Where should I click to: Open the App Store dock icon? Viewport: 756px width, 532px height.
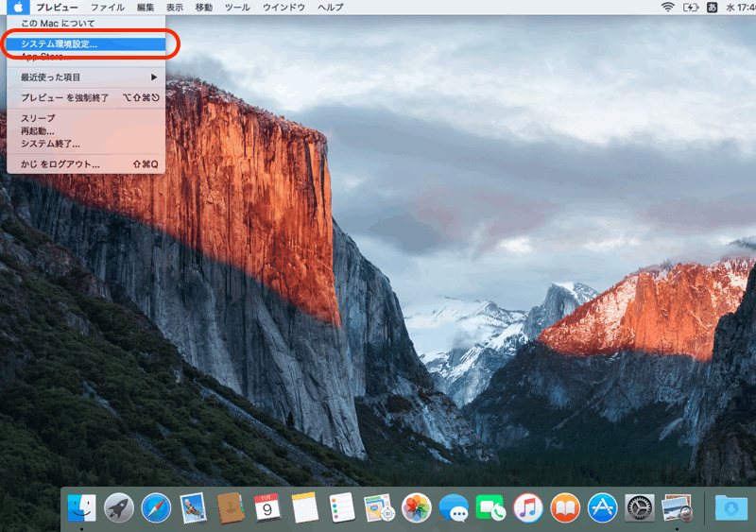(x=602, y=507)
